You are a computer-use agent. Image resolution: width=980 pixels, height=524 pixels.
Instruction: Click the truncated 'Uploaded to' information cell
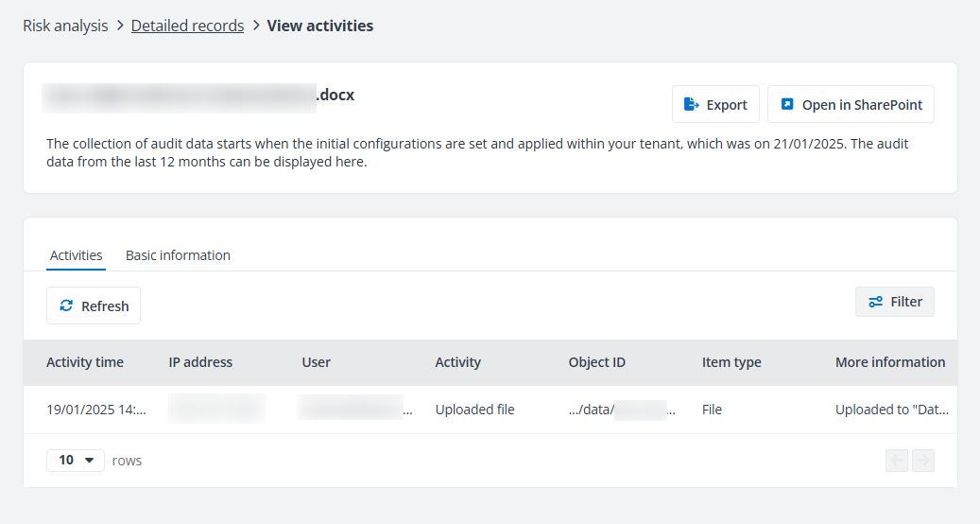coord(891,410)
